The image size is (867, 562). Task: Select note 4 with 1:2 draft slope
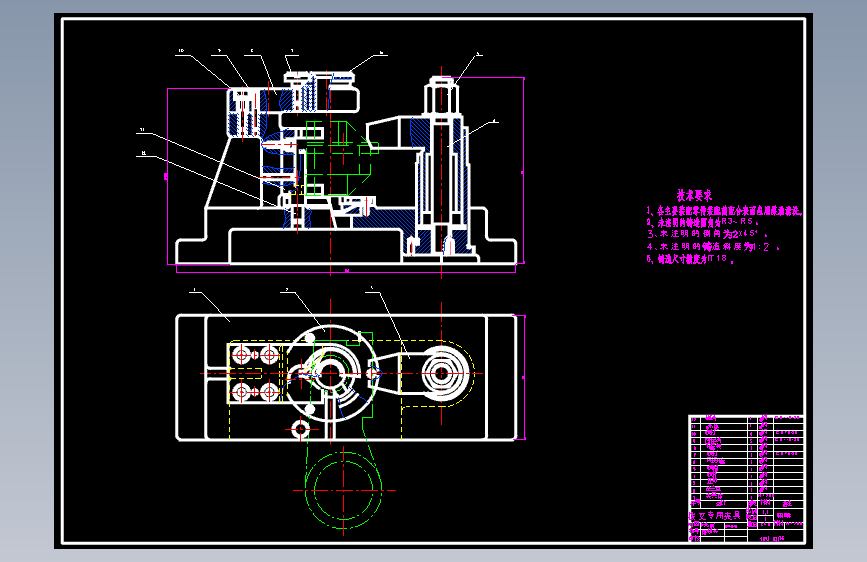pos(713,247)
